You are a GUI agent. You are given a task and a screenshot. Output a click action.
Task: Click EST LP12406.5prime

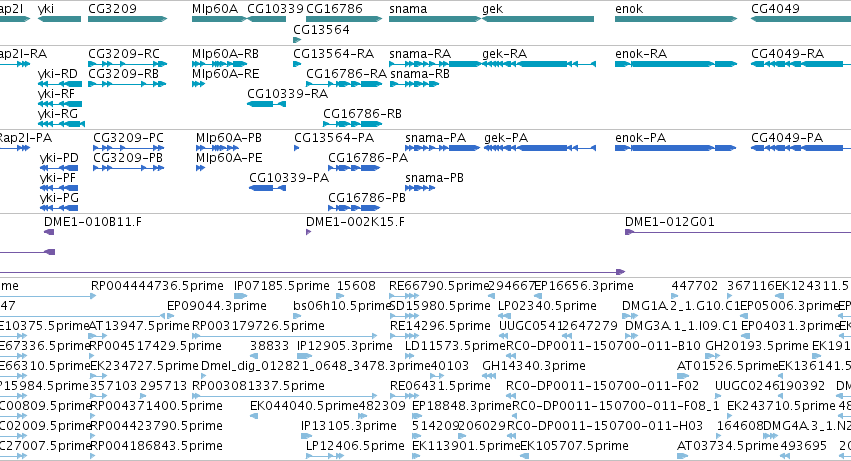355,446
